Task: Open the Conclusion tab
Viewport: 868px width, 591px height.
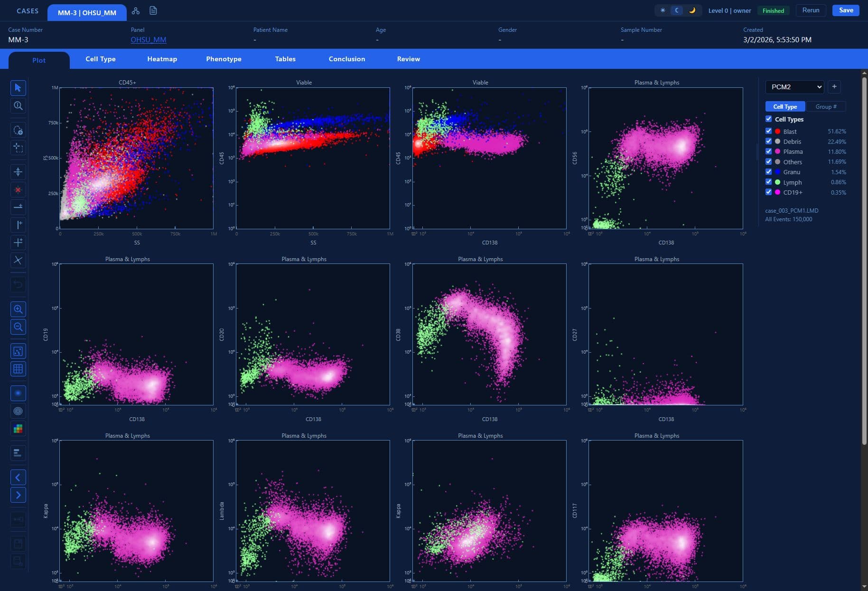Action: point(346,59)
